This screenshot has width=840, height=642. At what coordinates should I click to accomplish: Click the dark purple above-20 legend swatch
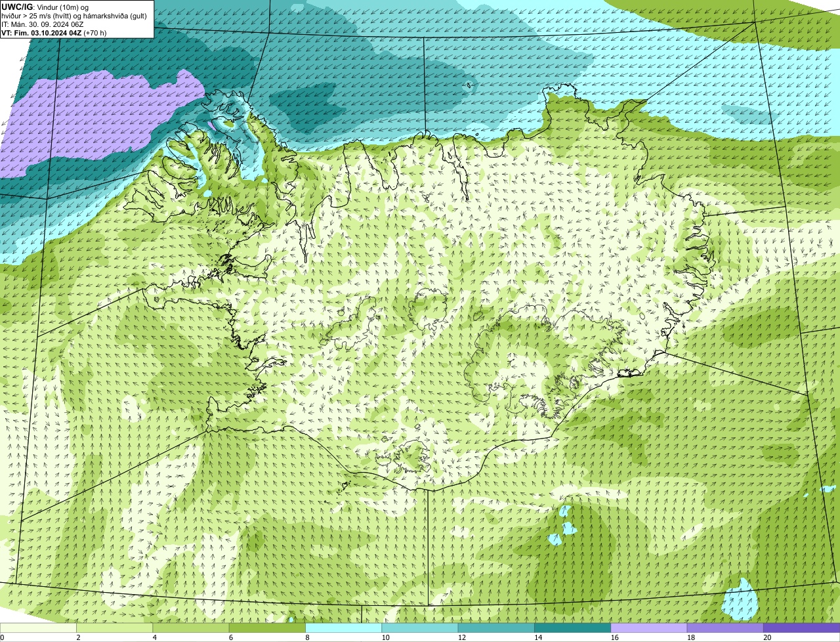coord(801,628)
